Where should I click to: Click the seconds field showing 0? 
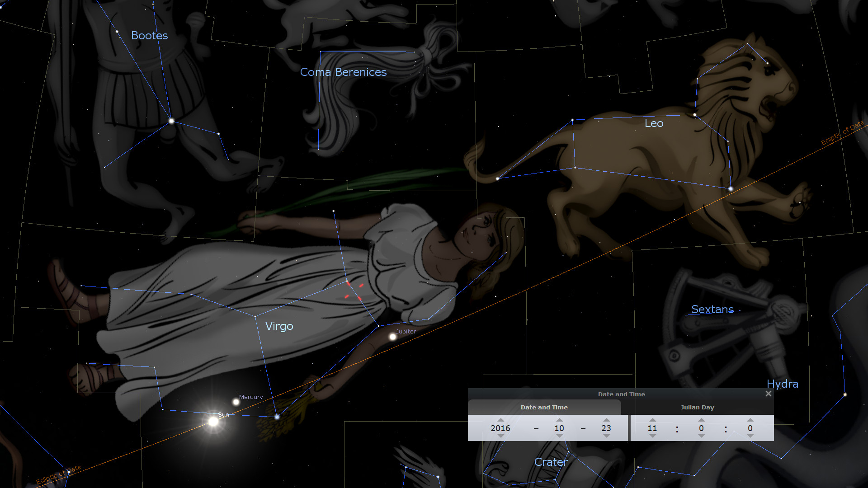(750, 428)
